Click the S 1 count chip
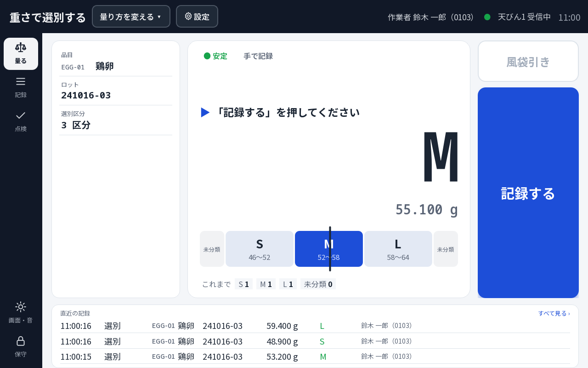This screenshot has height=368, width=588. tap(243, 284)
